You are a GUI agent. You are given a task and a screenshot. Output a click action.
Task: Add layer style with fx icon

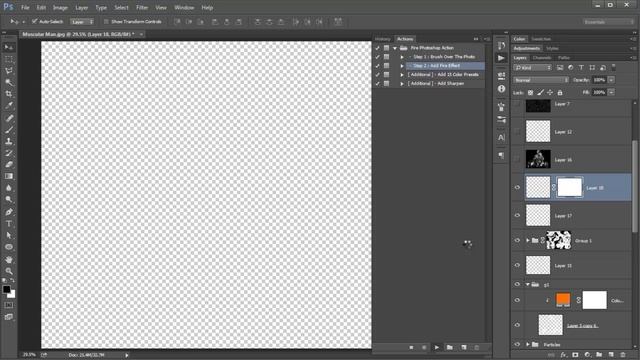[564, 355]
